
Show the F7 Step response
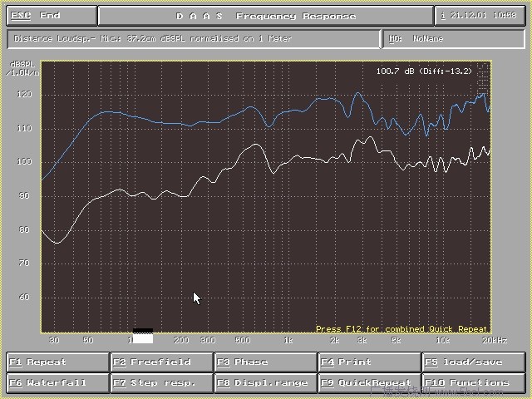tap(161, 383)
